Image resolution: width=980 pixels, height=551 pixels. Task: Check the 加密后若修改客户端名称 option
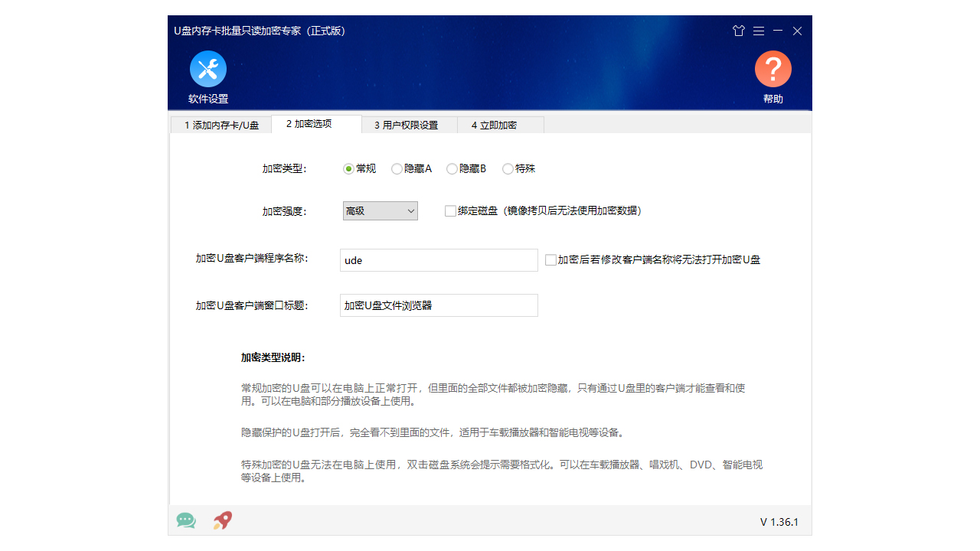pos(550,259)
